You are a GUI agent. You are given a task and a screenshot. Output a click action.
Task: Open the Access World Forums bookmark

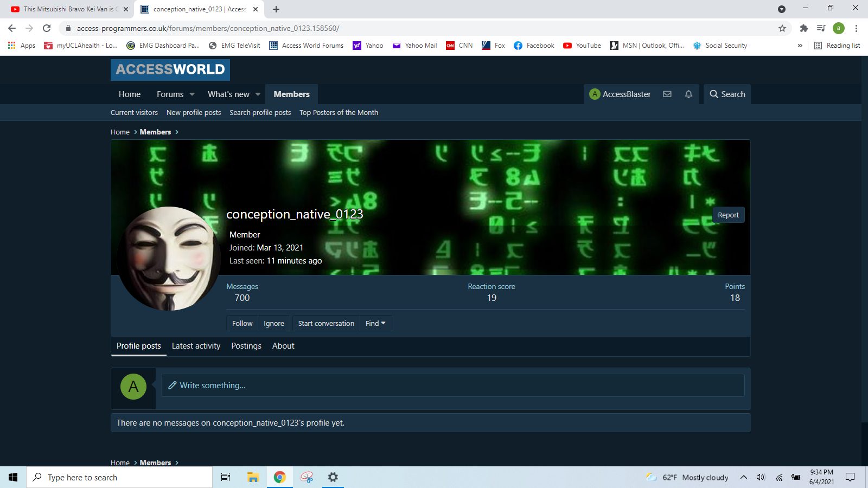(307, 46)
